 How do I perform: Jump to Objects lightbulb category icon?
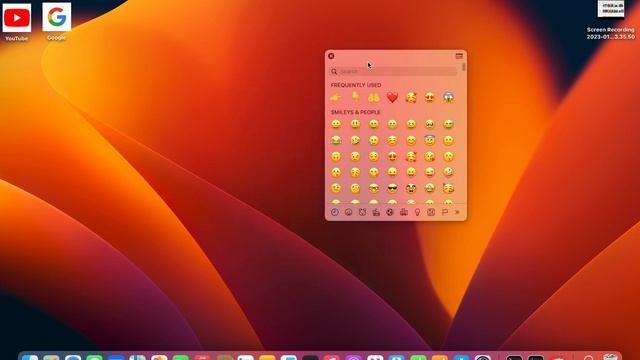[x=417, y=212]
